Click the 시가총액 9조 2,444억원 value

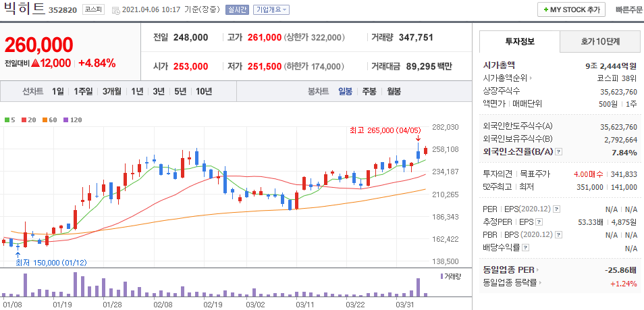pos(612,66)
